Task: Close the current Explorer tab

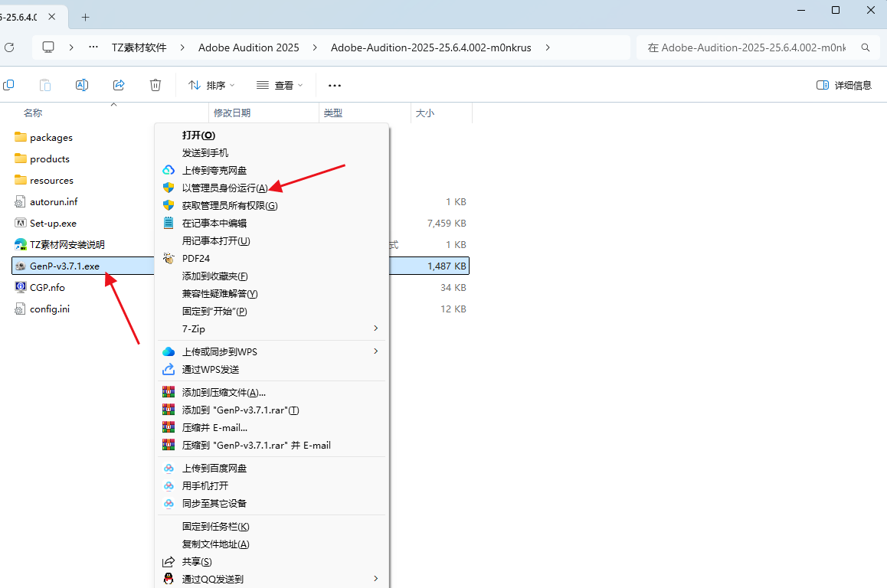Action: click(51, 16)
